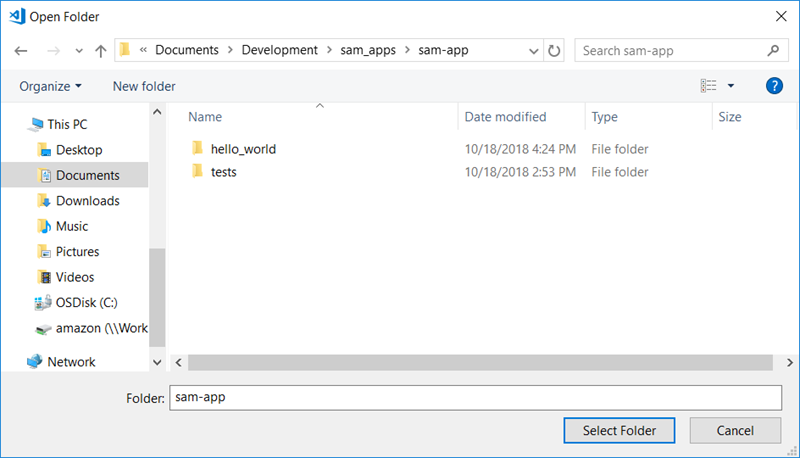The height and width of the screenshot is (458, 800).
Task: Refresh the sam-app folder listing
Action: tap(555, 50)
